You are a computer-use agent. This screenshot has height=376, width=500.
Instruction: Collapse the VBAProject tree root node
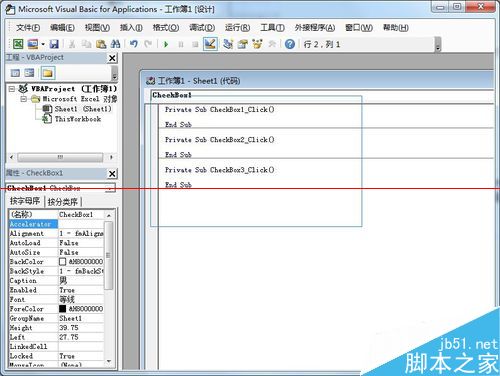(12, 89)
